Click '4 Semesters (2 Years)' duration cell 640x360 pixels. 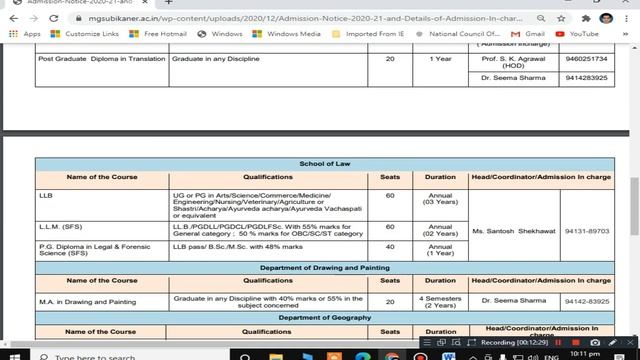(440, 302)
